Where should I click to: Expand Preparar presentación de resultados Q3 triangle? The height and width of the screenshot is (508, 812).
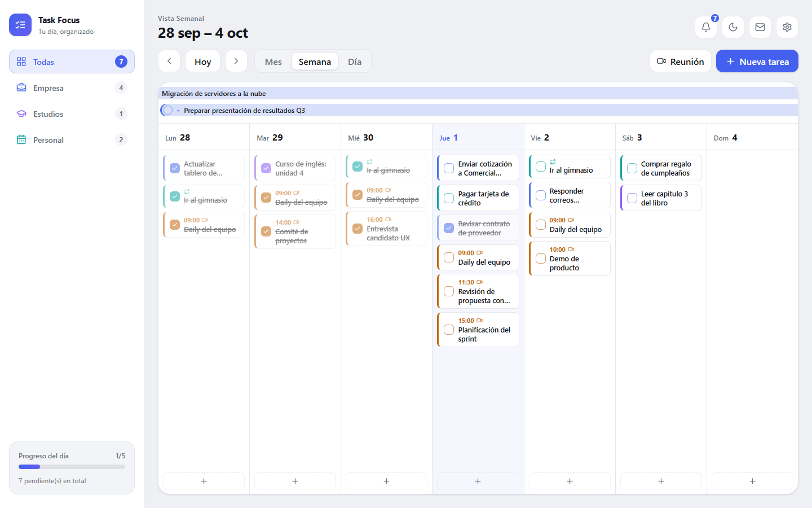[x=178, y=111]
